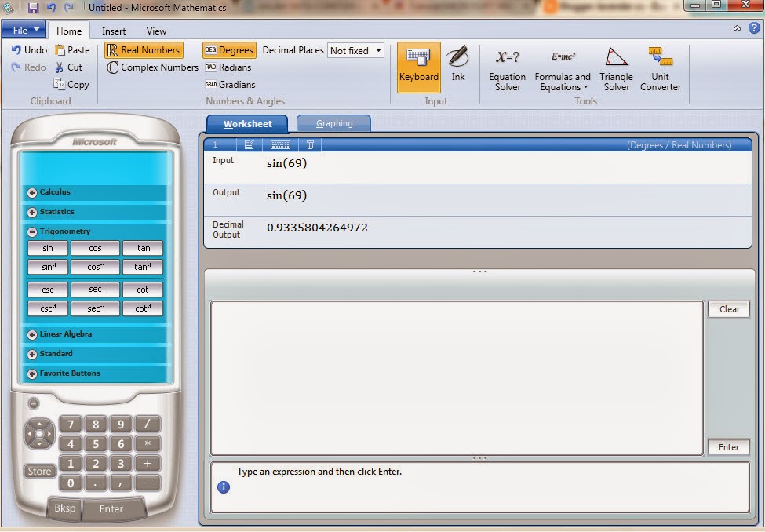Image resolution: width=765 pixels, height=532 pixels.
Task: Switch angle unit to Degrees
Action: coord(229,49)
